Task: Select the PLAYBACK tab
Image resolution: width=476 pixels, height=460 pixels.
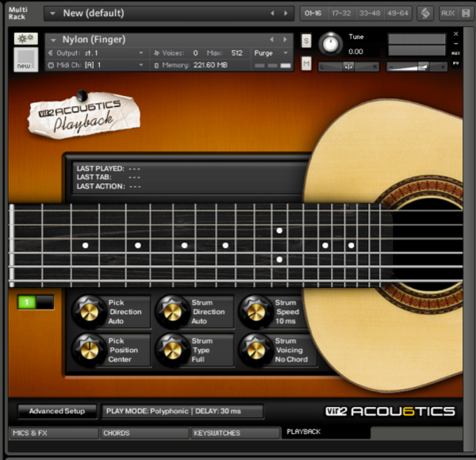Action: click(x=326, y=432)
